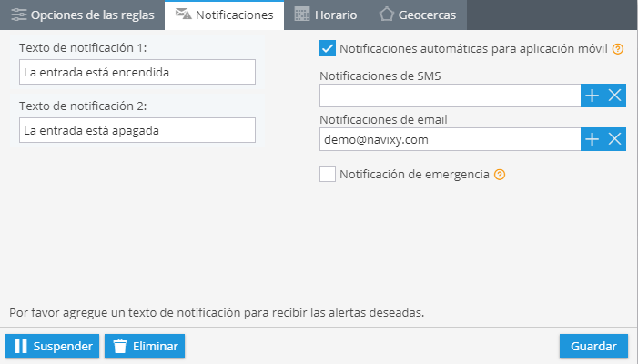This screenshot has width=638, height=364.
Task: Click help icon next to Notificación de emergencia
Action: pos(500,175)
